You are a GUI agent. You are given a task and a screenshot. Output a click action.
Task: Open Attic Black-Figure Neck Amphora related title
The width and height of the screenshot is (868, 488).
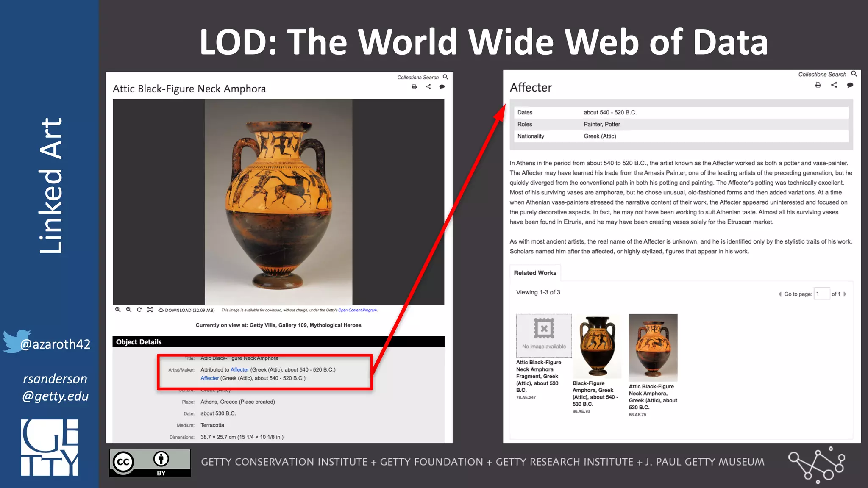click(653, 397)
